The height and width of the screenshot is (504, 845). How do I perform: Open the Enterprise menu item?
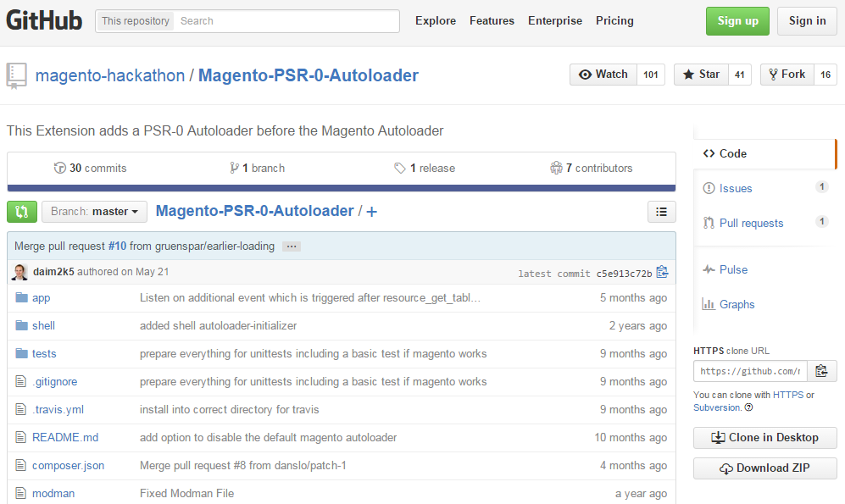pyautogui.click(x=555, y=20)
